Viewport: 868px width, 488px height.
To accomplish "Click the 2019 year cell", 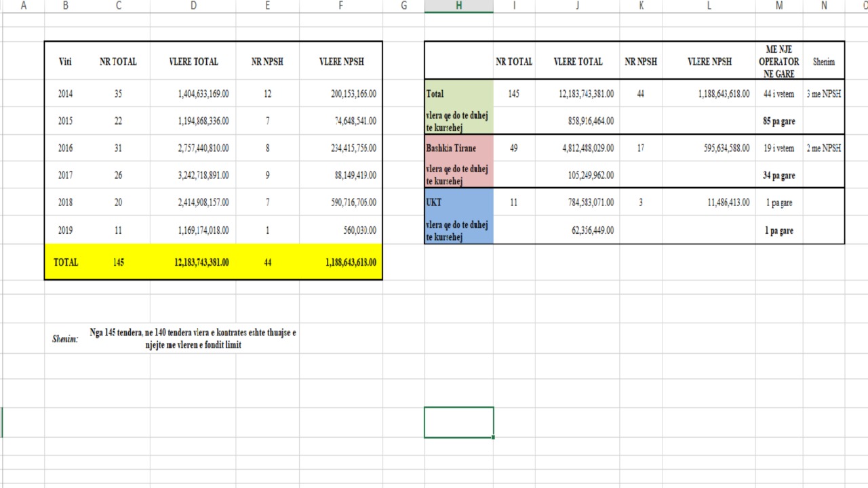I will [65, 230].
